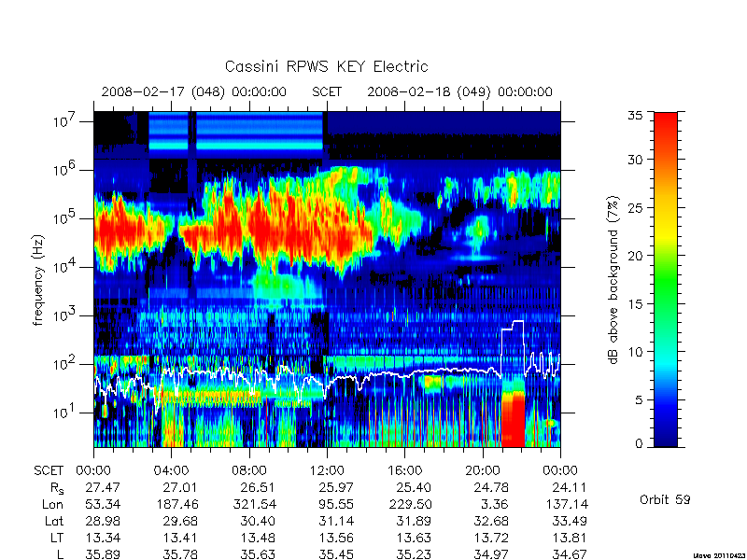The height and width of the screenshot is (560, 747).
Task: Click the white rectangular step trace near 21:00
Action: tap(513, 347)
